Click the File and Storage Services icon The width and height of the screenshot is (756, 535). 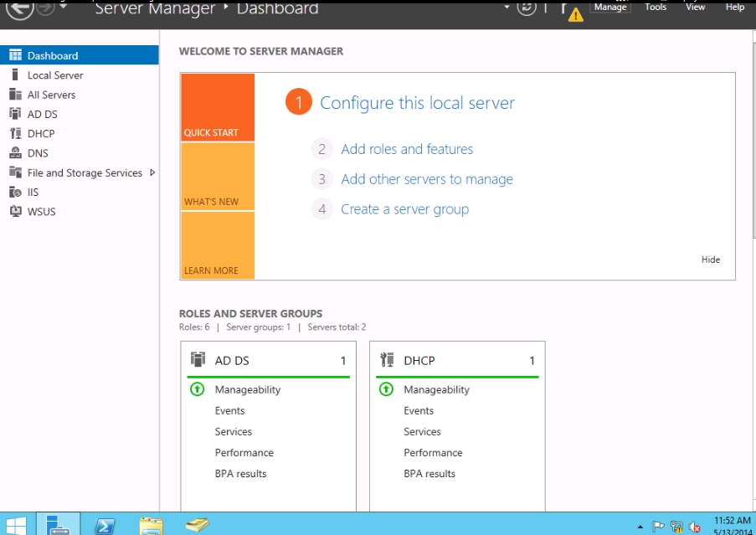[15, 172]
